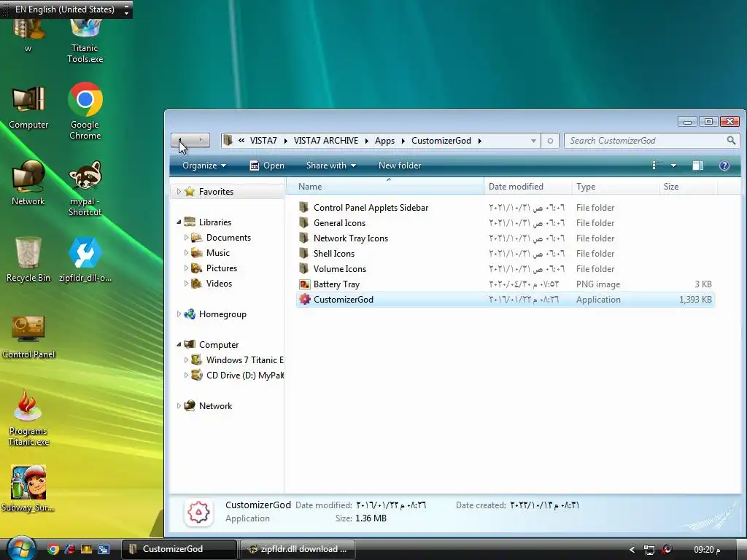Open the Organize dropdown menu
This screenshot has width=747, height=560.
point(204,166)
